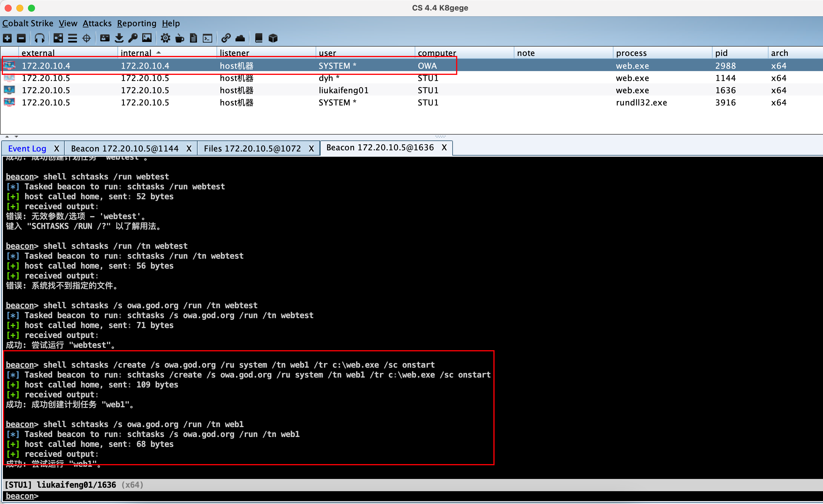Open Keystrokes with the key icon

(x=133, y=38)
